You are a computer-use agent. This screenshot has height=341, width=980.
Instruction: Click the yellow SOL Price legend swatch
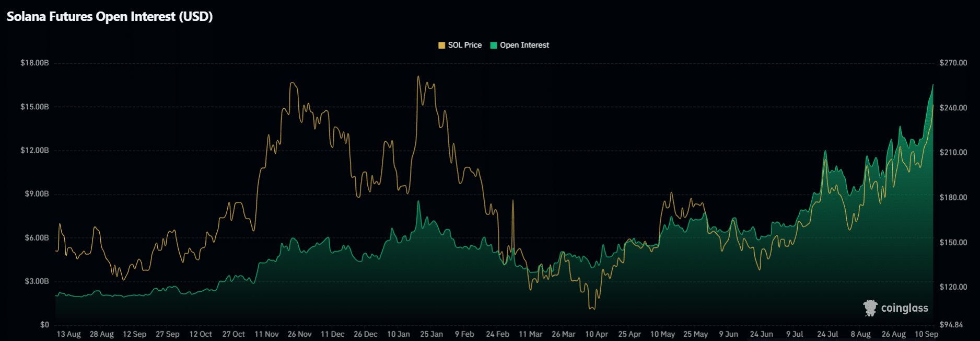441,46
